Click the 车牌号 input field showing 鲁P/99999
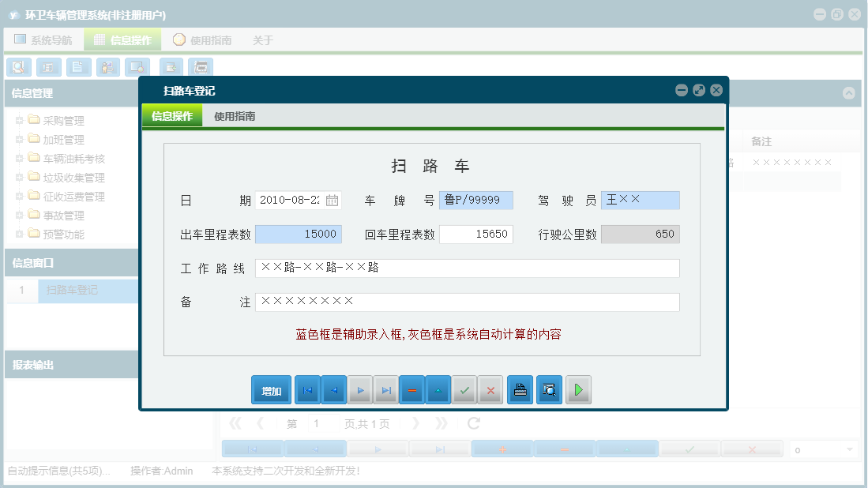This screenshot has width=868, height=488. (478, 201)
